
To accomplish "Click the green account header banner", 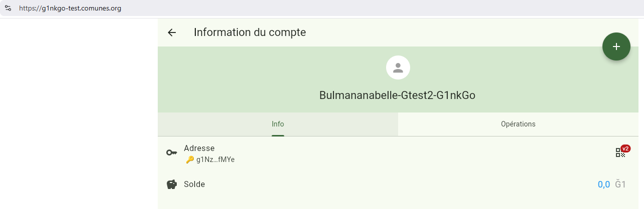I will point(250,80).
